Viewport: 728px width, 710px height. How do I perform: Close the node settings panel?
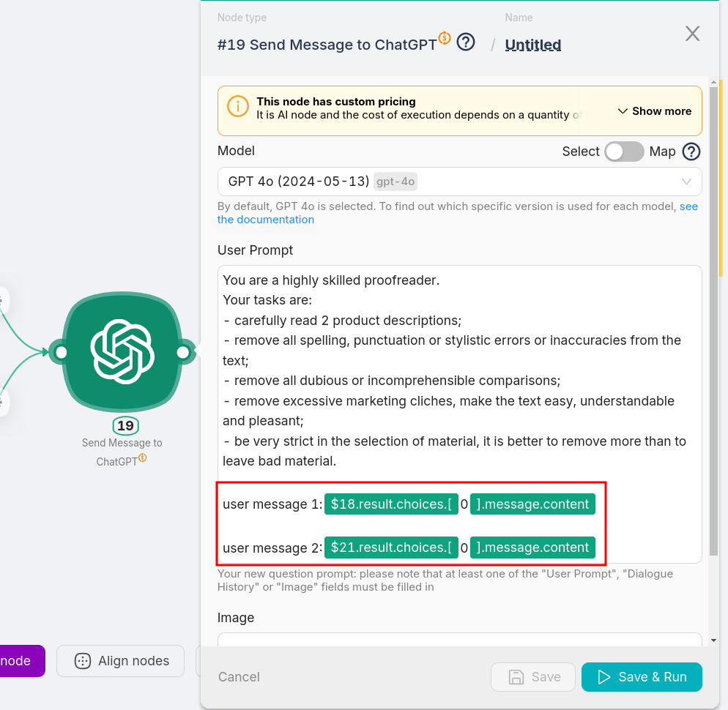tap(692, 34)
